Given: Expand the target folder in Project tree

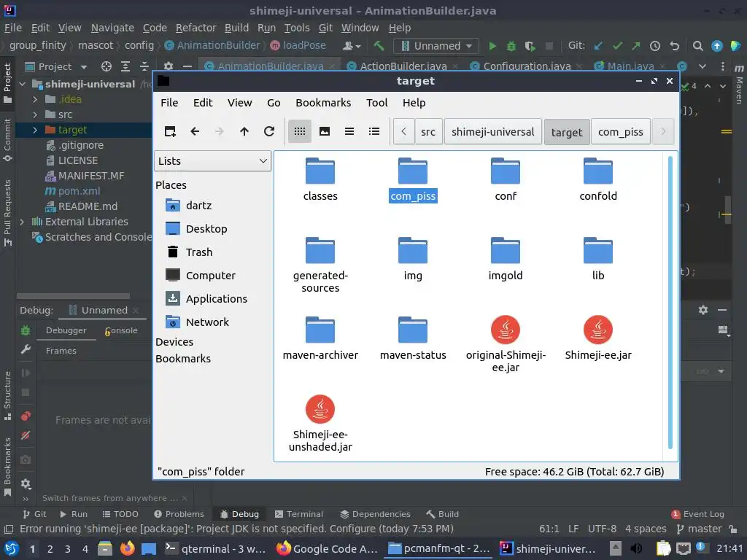Looking at the screenshot, I should click(x=35, y=130).
